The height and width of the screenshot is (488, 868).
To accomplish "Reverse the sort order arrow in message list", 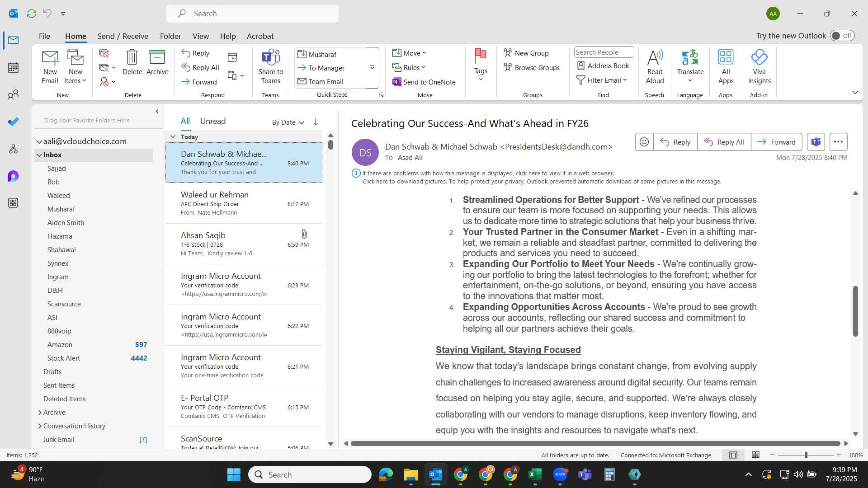I will point(316,122).
